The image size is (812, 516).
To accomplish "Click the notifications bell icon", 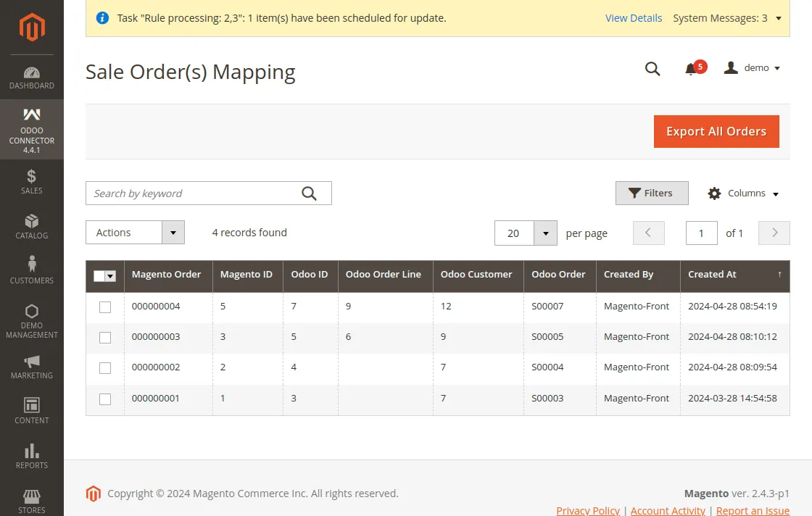I will click(691, 68).
